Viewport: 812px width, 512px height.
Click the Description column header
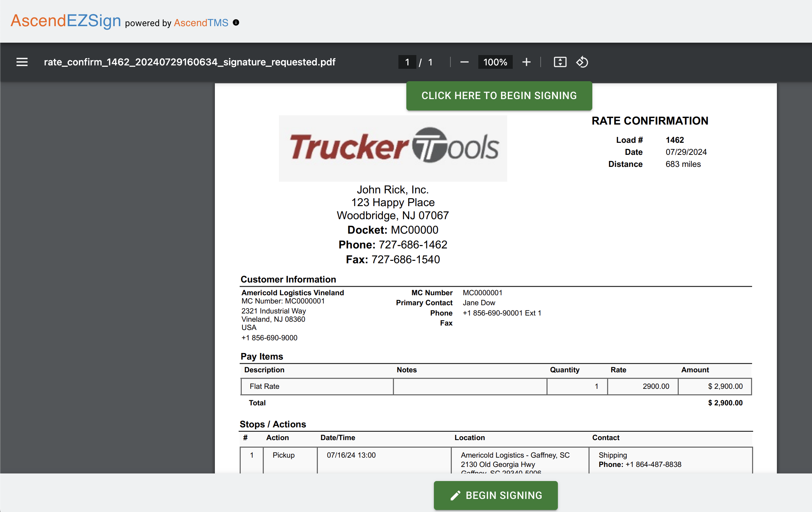tap(264, 370)
